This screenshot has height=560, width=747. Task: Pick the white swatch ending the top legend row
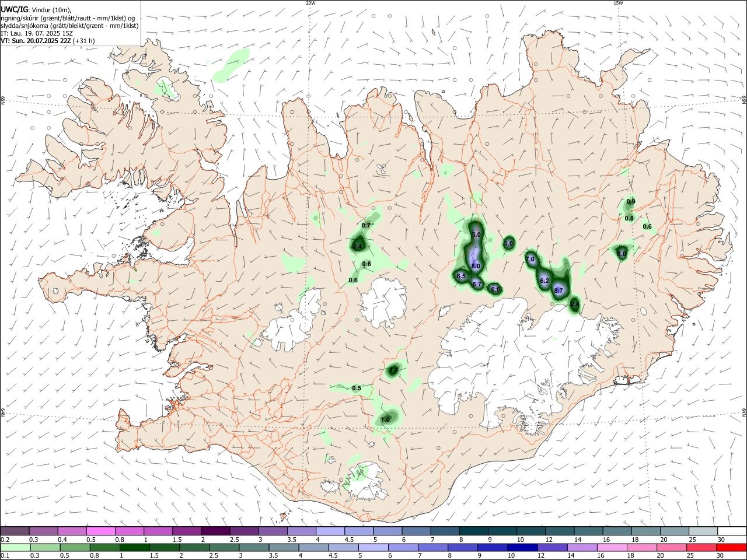731,531
